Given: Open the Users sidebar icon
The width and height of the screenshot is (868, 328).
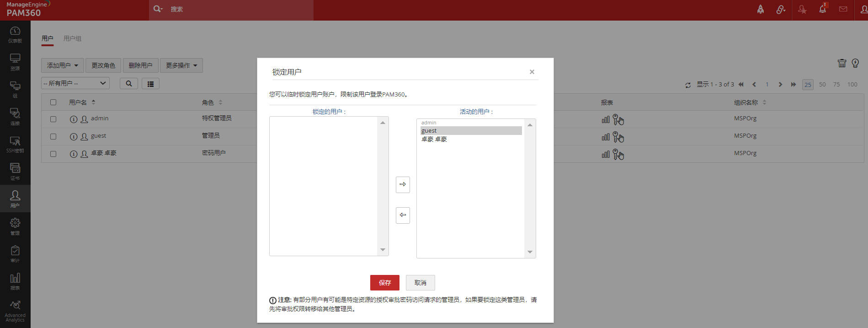Looking at the screenshot, I should pos(15,199).
